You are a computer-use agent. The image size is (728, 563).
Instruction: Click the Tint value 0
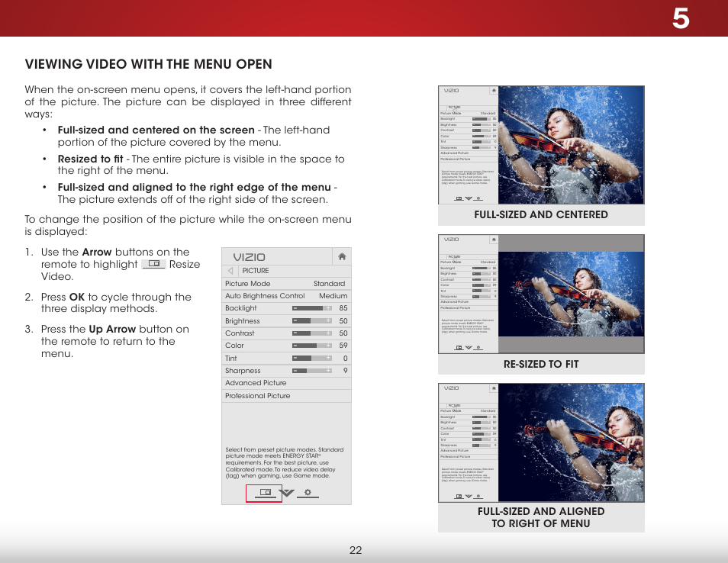[346, 358]
